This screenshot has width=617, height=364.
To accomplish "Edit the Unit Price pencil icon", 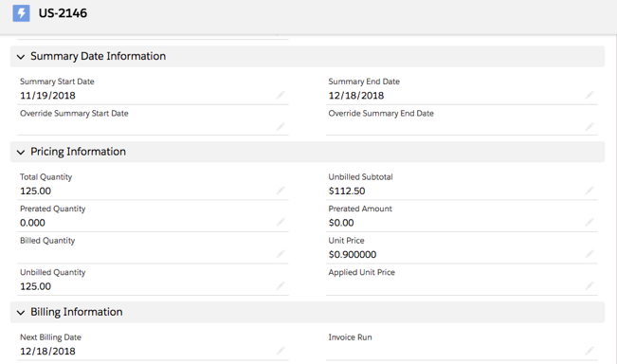I will (x=590, y=254).
